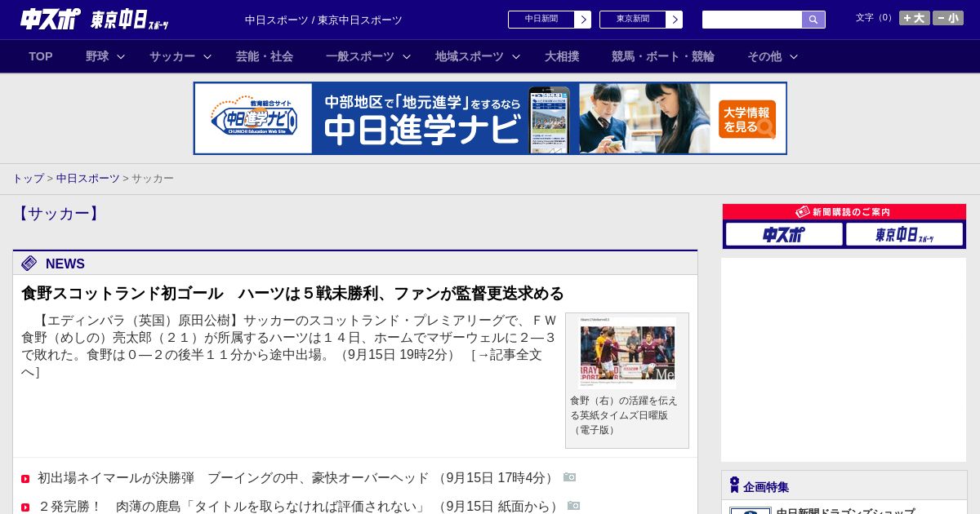Open サッカー menu item

point(172,56)
